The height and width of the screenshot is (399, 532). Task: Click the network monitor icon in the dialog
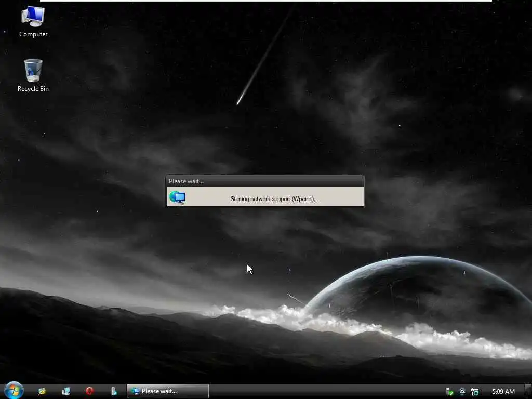(178, 198)
